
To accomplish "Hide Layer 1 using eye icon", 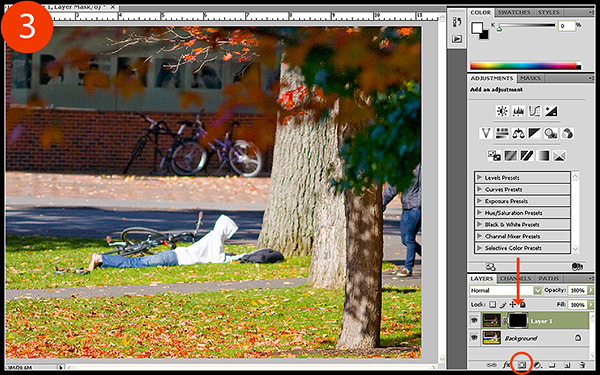I will [x=474, y=320].
